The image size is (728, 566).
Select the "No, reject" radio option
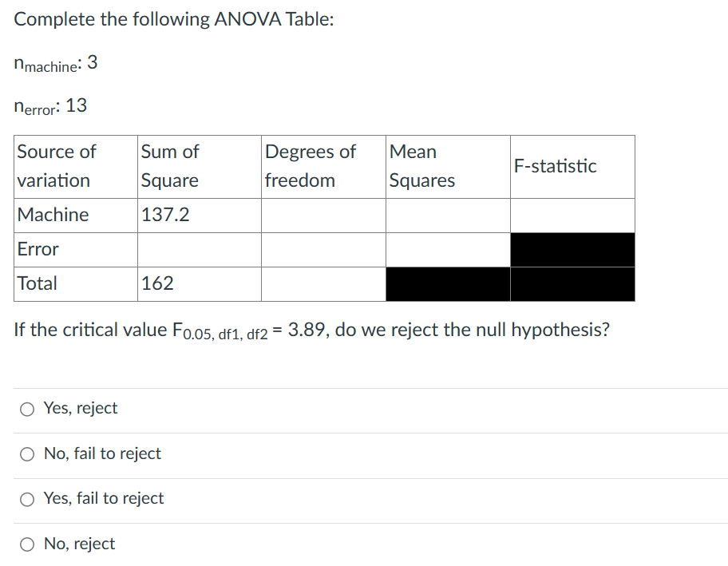[x=27, y=544]
